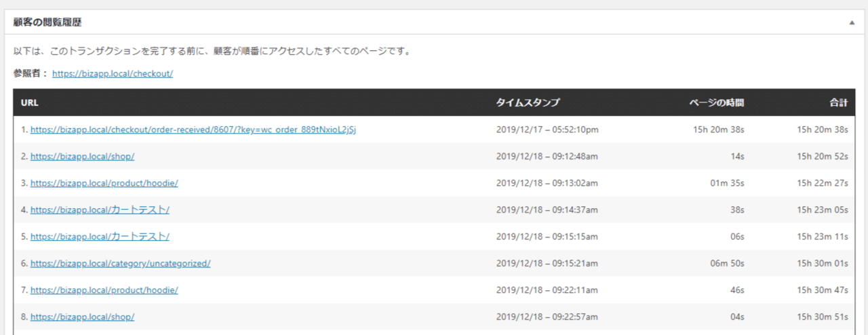Screen dimensions: 868x335
Task: Collapse the 顧客の閲覧履歴 panel with arrow toggle
Action: pyautogui.click(x=852, y=22)
